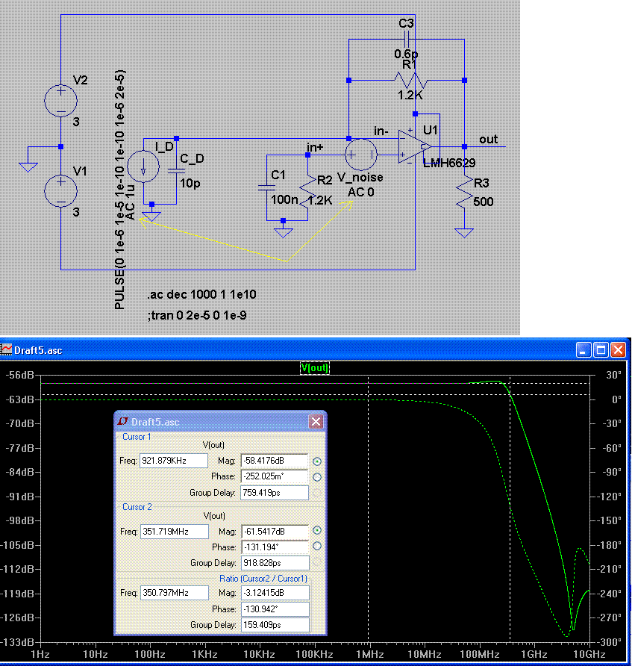This screenshot has width=635, height=672.
Task: Select Cursor 1 Mag radio button
Action: pos(317,461)
